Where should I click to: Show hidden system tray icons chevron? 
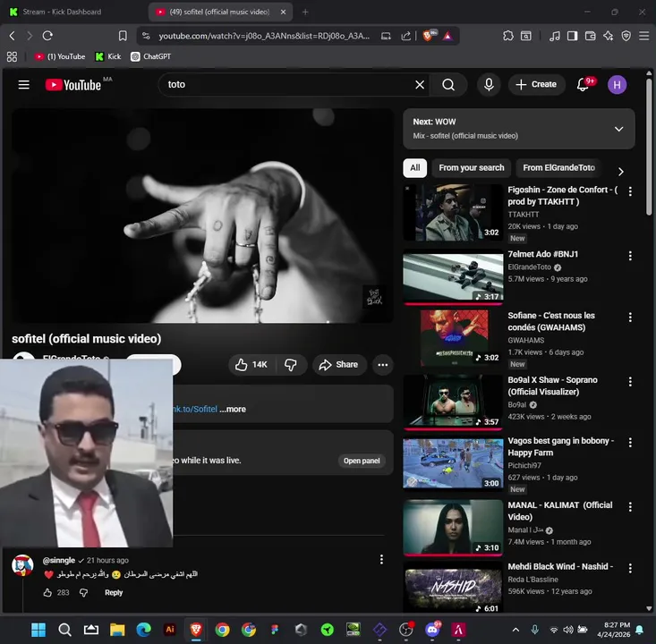point(515,630)
